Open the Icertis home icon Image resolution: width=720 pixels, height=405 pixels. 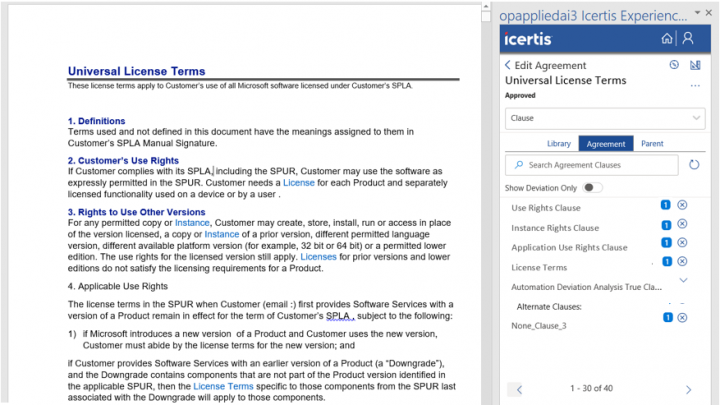point(668,39)
